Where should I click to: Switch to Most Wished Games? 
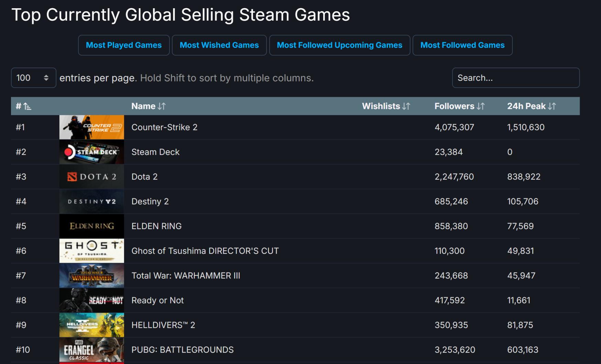(219, 45)
